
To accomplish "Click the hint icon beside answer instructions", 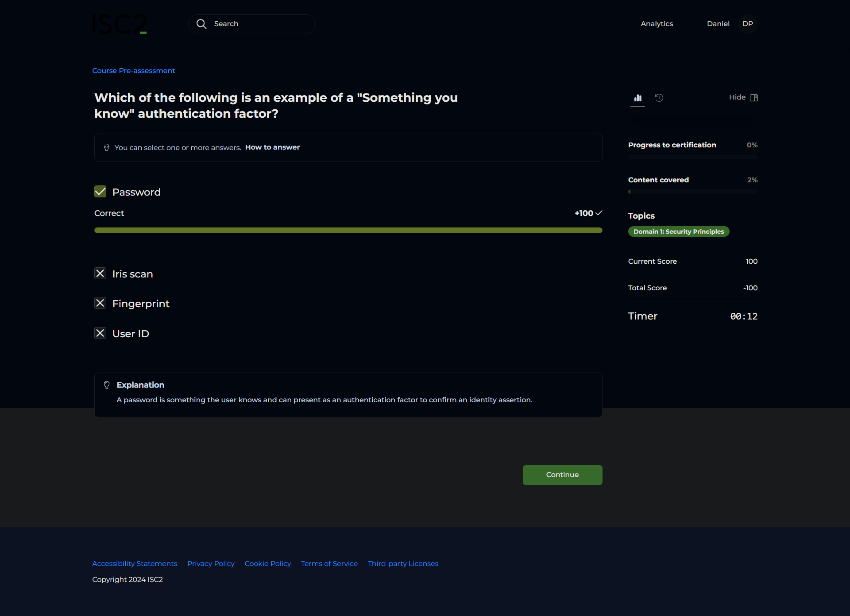I will [x=107, y=147].
